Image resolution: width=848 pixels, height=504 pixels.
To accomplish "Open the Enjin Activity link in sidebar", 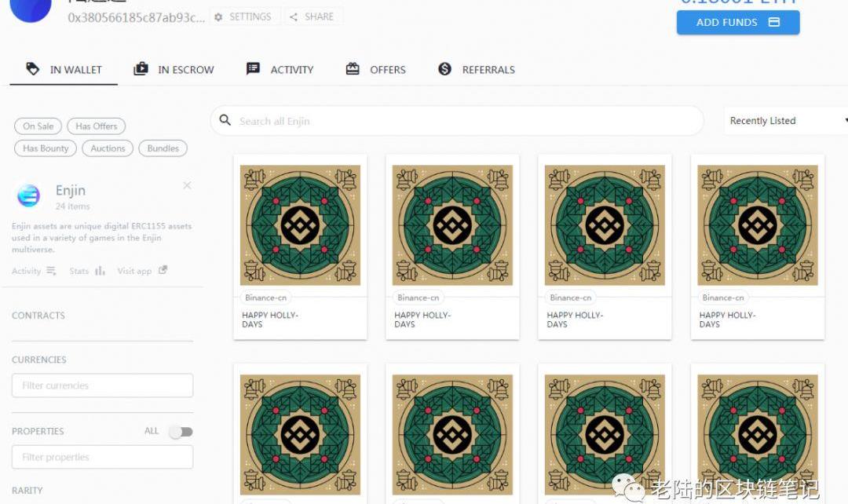I will (x=34, y=271).
